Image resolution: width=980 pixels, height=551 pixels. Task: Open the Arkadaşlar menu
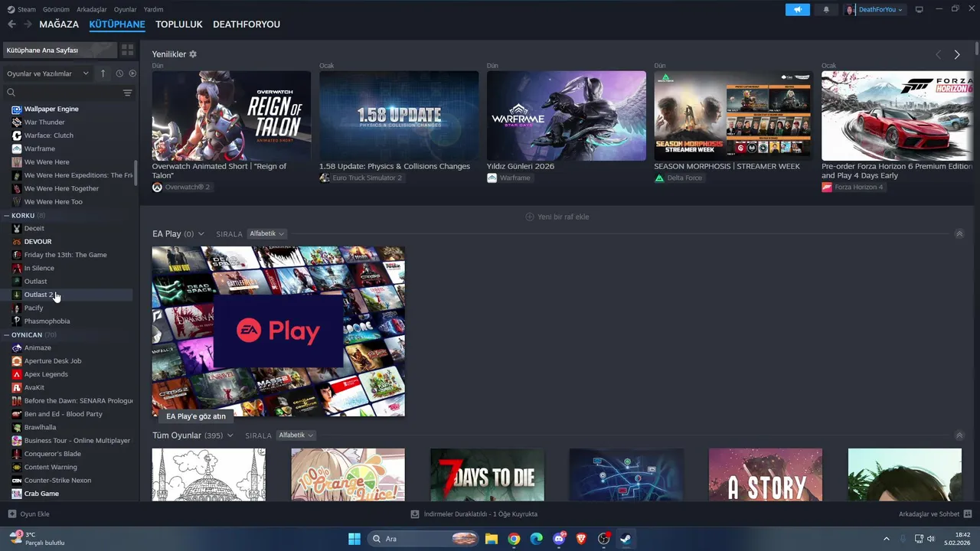click(x=92, y=9)
